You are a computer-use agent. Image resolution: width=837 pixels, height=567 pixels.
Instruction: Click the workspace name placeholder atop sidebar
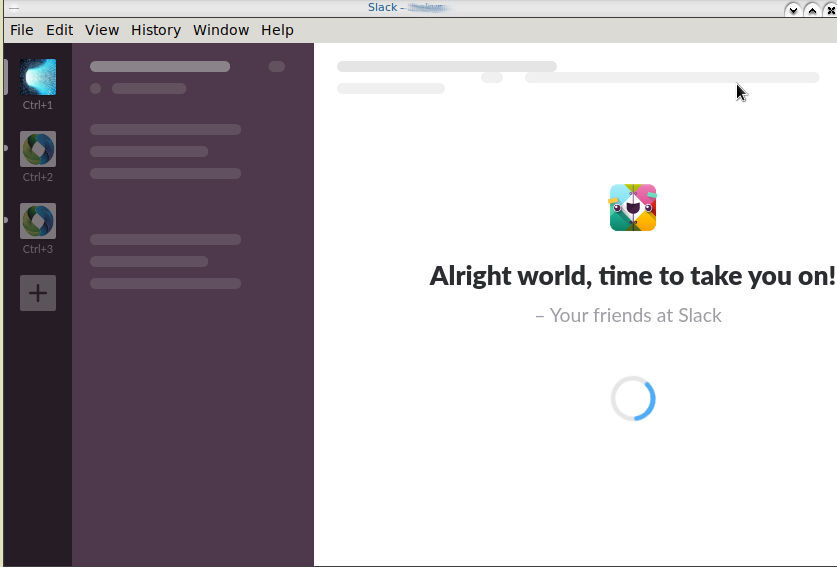pos(160,67)
